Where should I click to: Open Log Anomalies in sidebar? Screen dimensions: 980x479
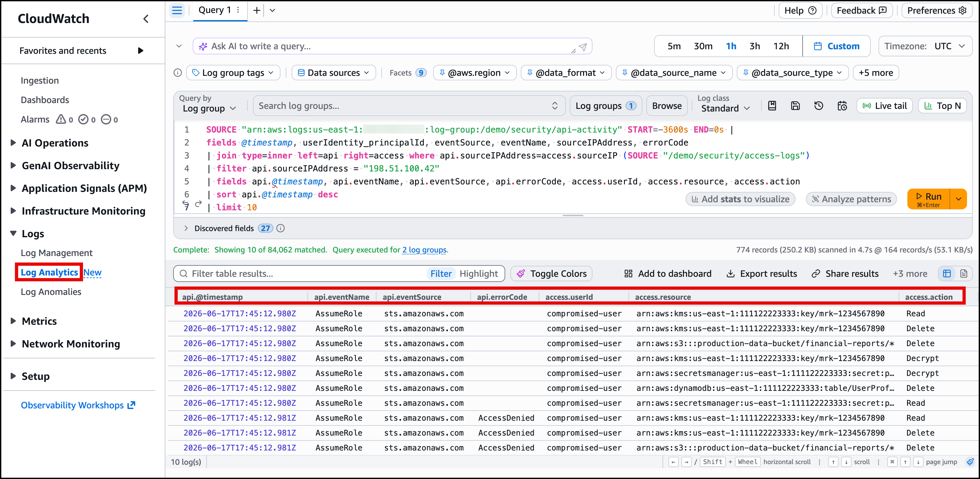click(51, 292)
